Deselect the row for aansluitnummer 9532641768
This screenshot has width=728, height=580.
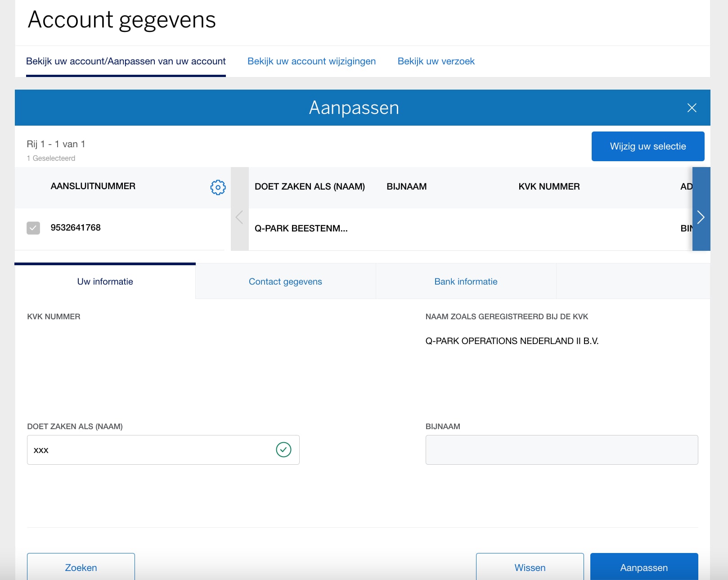(33, 228)
